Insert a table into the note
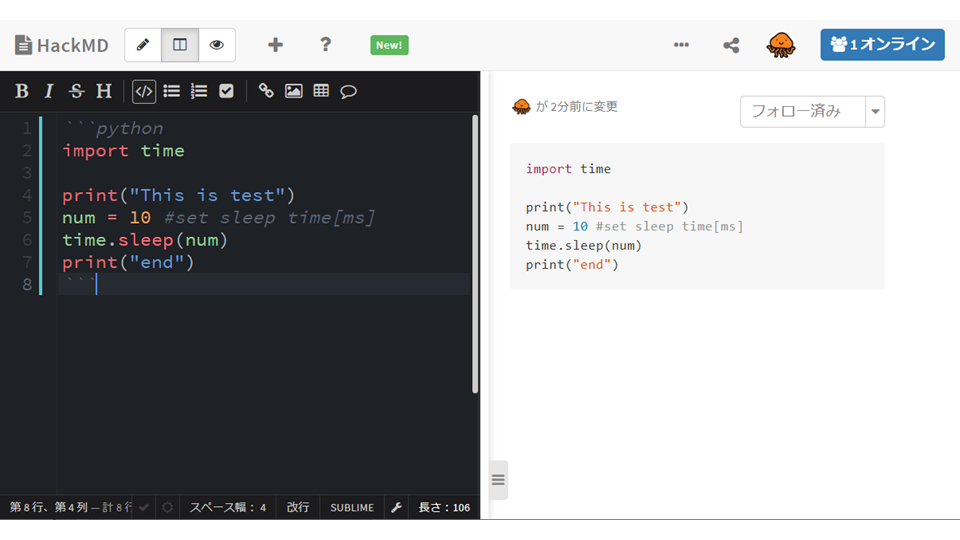The height and width of the screenshot is (540, 960). click(x=321, y=91)
